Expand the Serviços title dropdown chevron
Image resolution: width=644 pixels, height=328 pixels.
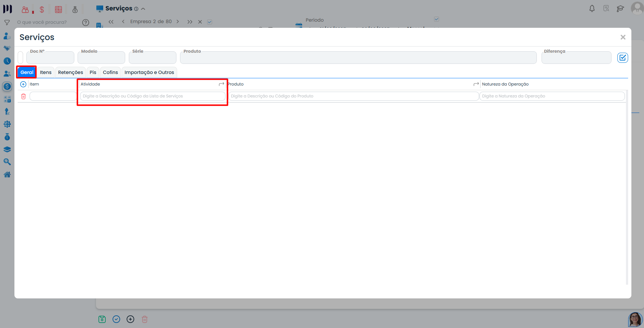coord(143,9)
